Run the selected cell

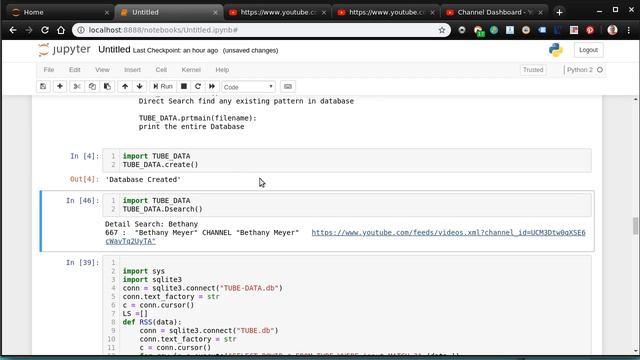click(x=163, y=87)
